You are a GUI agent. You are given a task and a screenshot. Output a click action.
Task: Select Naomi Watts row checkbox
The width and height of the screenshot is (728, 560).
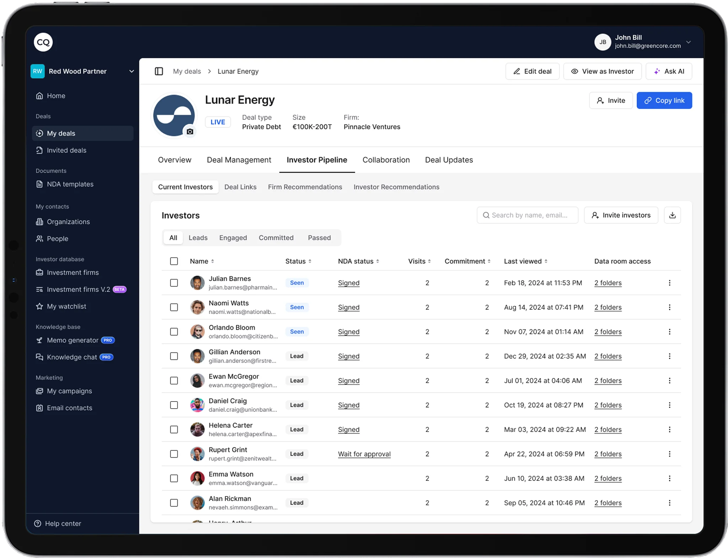[174, 307]
